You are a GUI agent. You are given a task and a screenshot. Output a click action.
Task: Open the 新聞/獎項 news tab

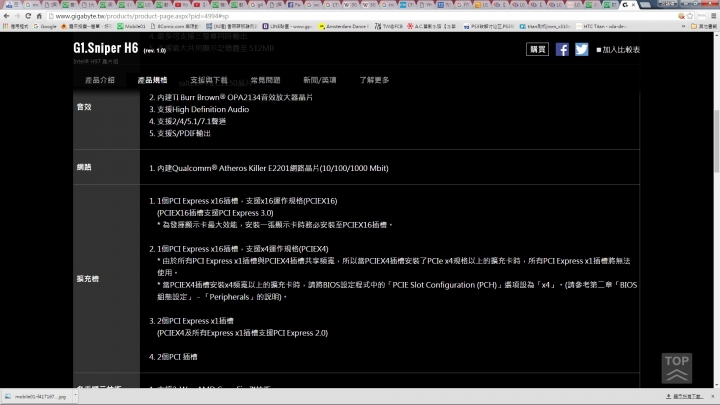[320, 80]
